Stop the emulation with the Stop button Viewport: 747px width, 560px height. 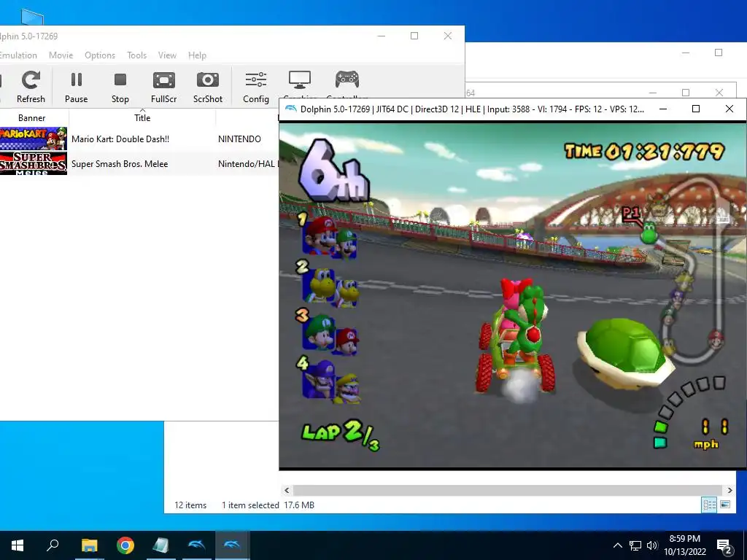[x=120, y=87]
